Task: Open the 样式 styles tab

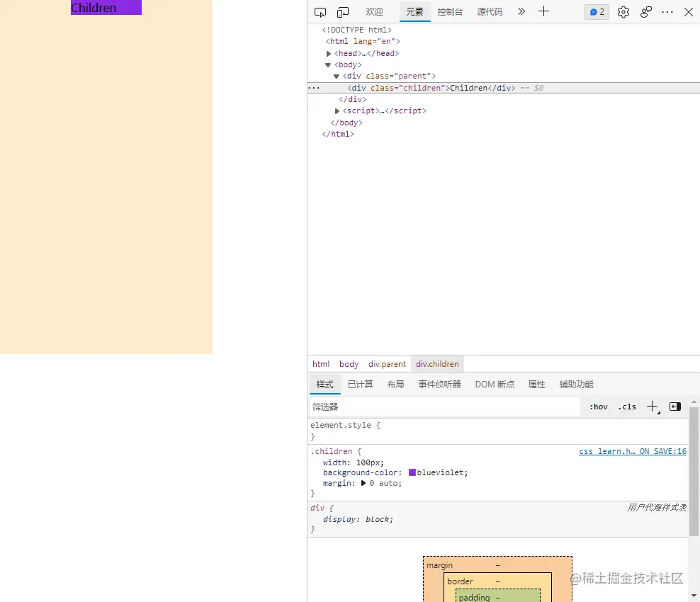Action: [x=325, y=385]
